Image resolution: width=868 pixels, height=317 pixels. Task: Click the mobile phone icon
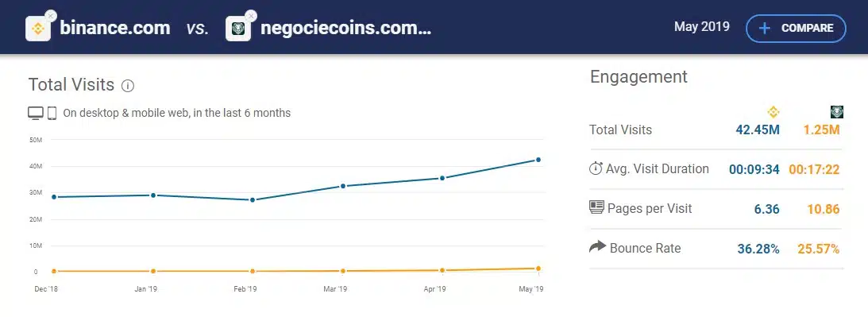[52, 113]
